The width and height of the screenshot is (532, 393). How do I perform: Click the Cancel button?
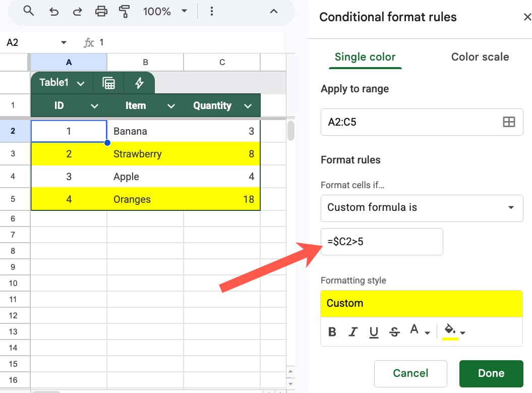410,373
